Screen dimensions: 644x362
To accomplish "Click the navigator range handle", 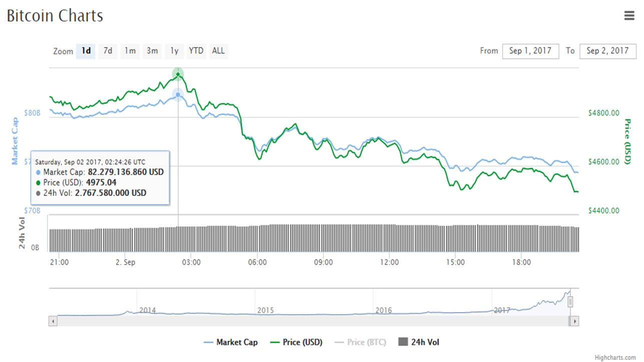I will click(x=570, y=302).
